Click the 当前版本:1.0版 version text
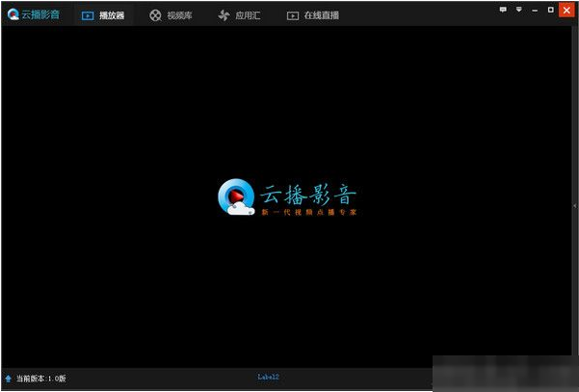This screenshot has height=392, width=579. [41, 379]
